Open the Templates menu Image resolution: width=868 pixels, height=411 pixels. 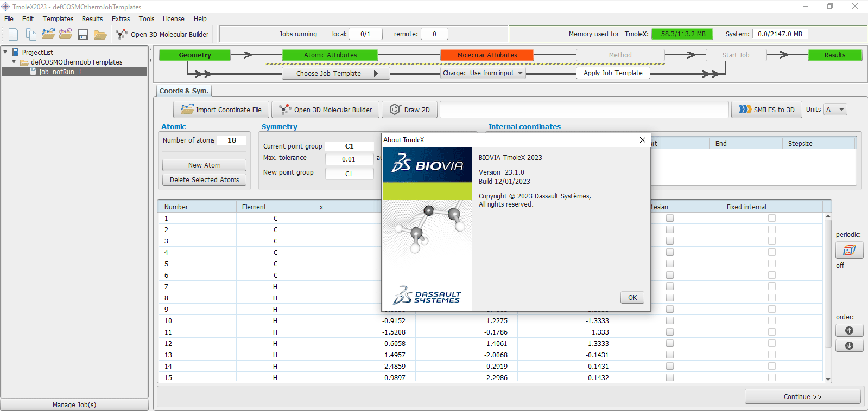click(x=58, y=19)
